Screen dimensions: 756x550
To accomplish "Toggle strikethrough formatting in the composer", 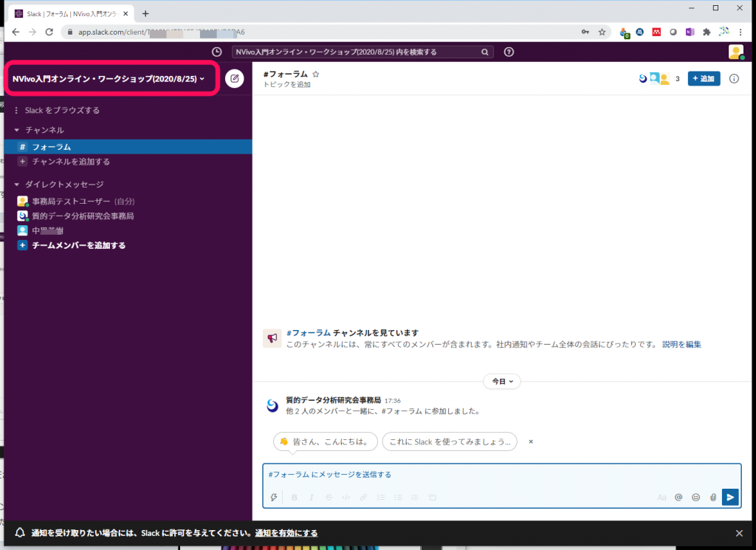I will click(329, 498).
